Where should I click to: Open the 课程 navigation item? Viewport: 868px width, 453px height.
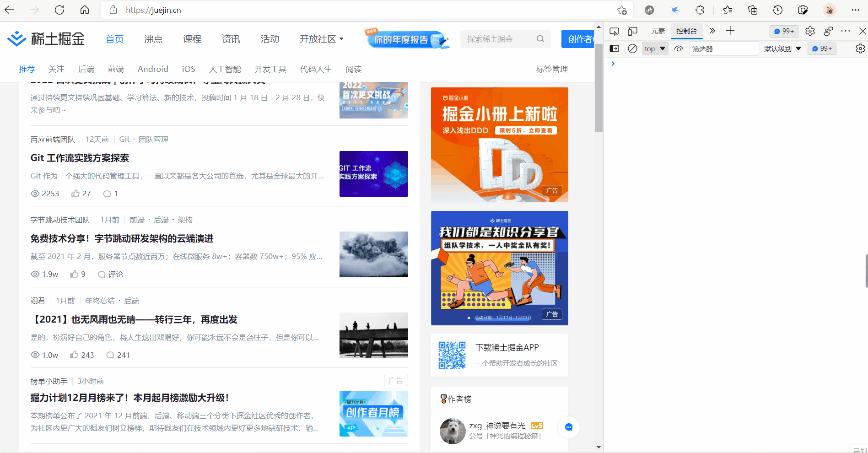pos(192,39)
